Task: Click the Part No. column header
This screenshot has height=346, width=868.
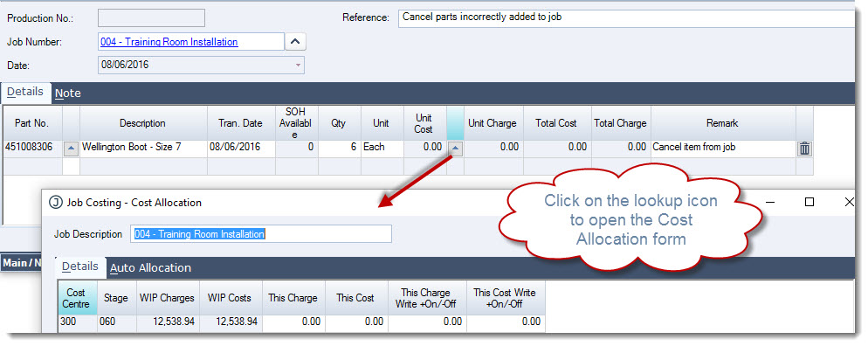Action: tap(31, 123)
